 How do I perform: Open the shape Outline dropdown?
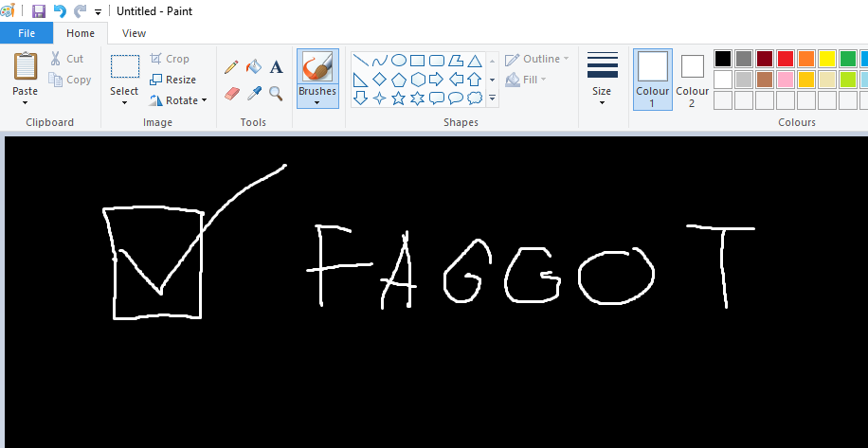pos(537,59)
